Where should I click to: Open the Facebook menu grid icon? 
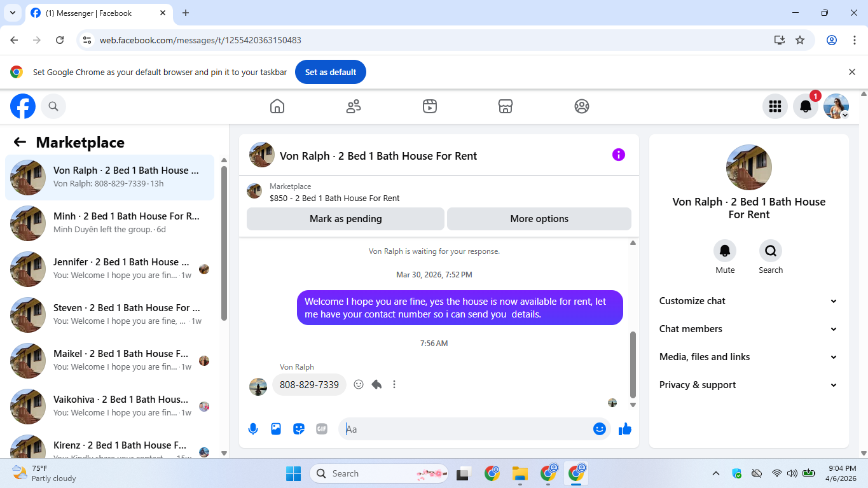coord(775,106)
